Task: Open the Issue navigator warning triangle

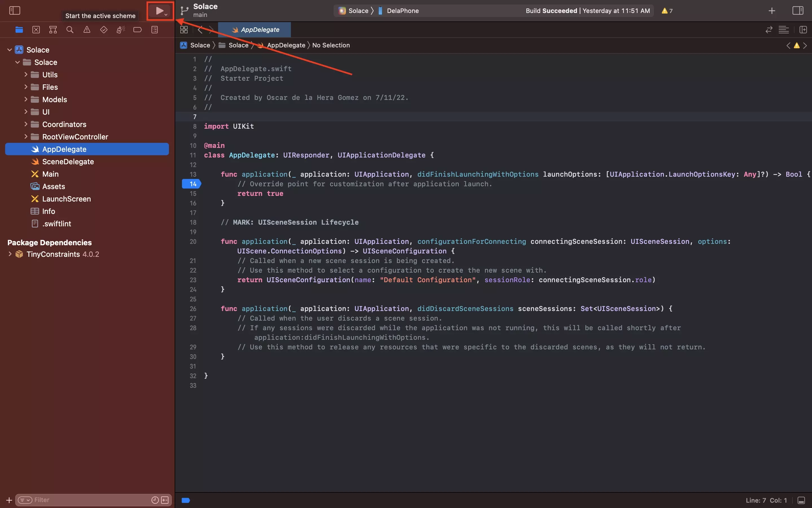Action: 87,30
